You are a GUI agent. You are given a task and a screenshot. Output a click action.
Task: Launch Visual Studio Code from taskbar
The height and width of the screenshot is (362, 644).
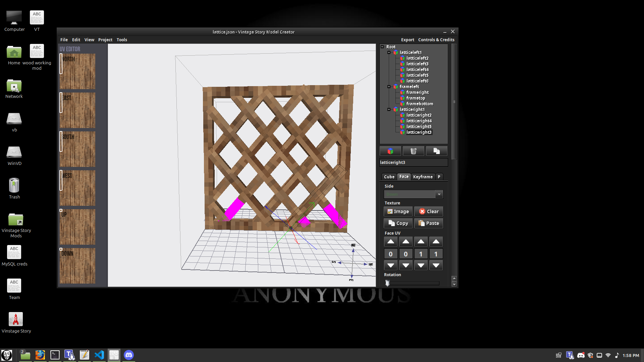(99, 355)
